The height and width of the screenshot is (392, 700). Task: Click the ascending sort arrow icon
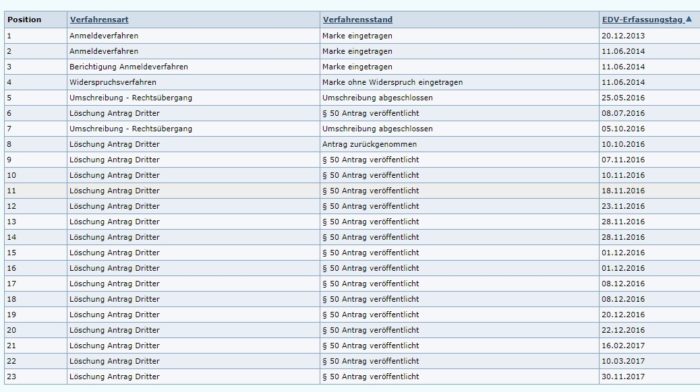(x=688, y=19)
